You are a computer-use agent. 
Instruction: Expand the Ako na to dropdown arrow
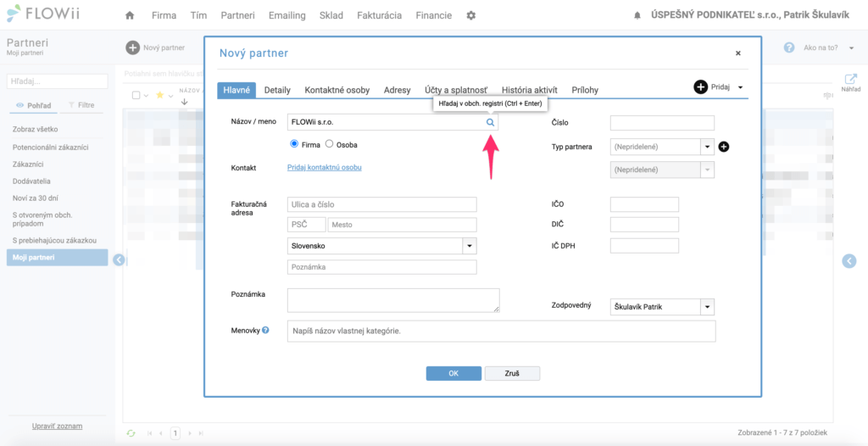pyautogui.click(x=851, y=48)
